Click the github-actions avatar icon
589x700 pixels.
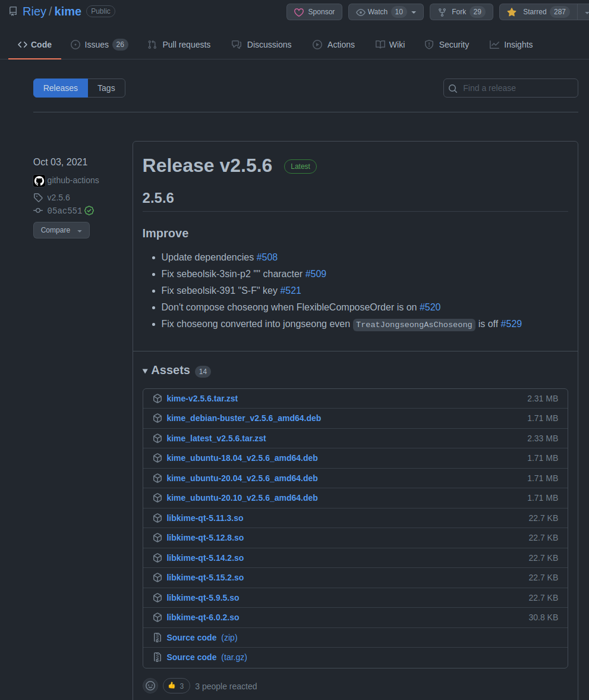39,181
